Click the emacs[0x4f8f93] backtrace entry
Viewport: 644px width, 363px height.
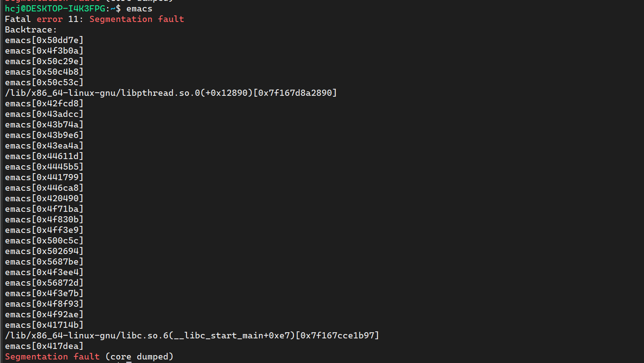coord(44,304)
